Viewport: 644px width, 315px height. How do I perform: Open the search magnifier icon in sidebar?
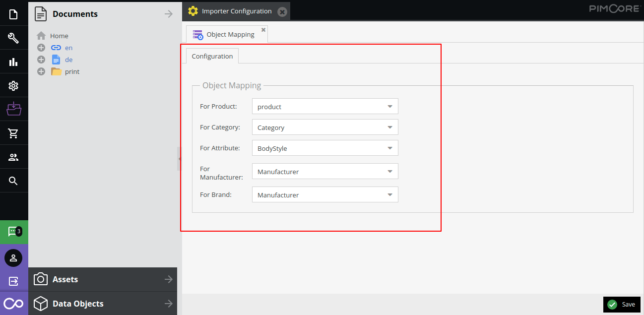click(x=13, y=180)
